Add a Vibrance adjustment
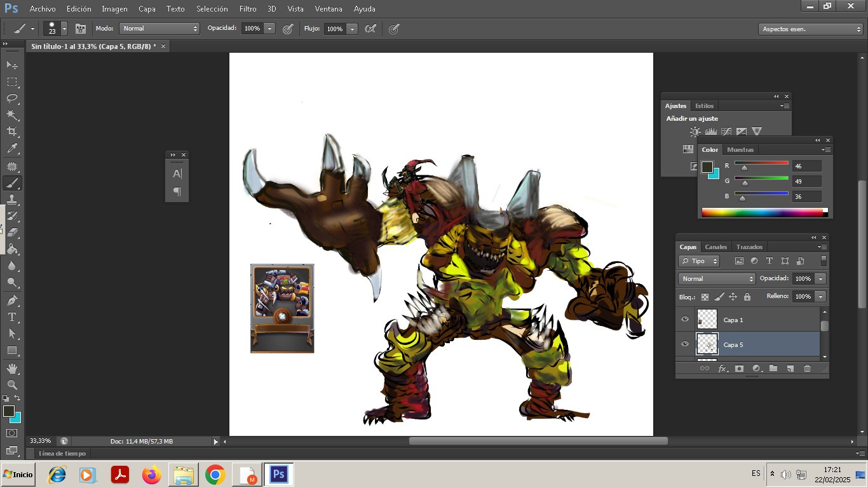 [757, 132]
